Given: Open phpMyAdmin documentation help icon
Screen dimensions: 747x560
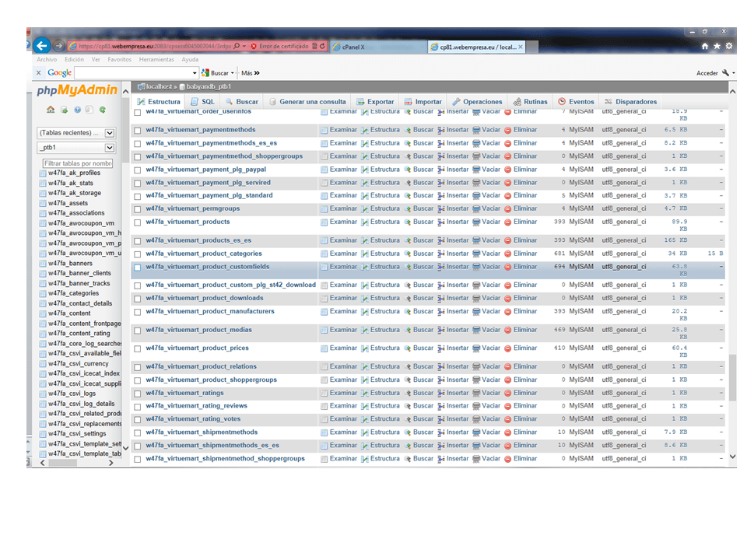Looking at the screenshot, I should coord(77,110).
